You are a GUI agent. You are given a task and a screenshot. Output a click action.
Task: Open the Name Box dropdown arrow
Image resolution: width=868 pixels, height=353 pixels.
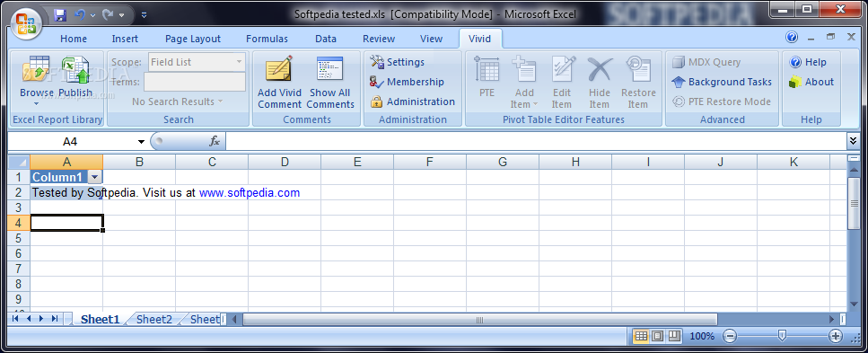pos(141,142)
